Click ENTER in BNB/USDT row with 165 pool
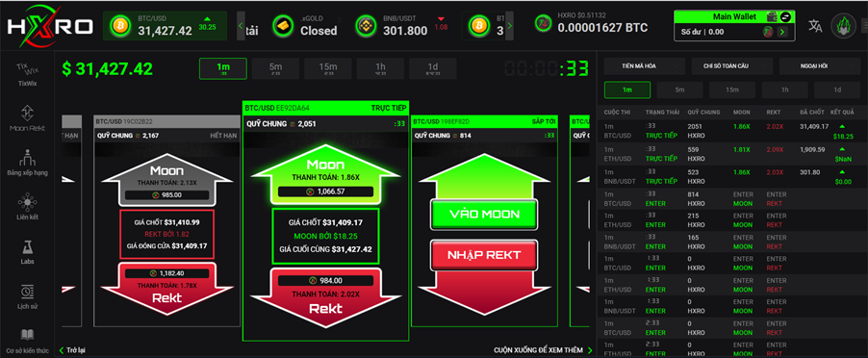This screenshot has width=868, height=358. coord(655,246)
